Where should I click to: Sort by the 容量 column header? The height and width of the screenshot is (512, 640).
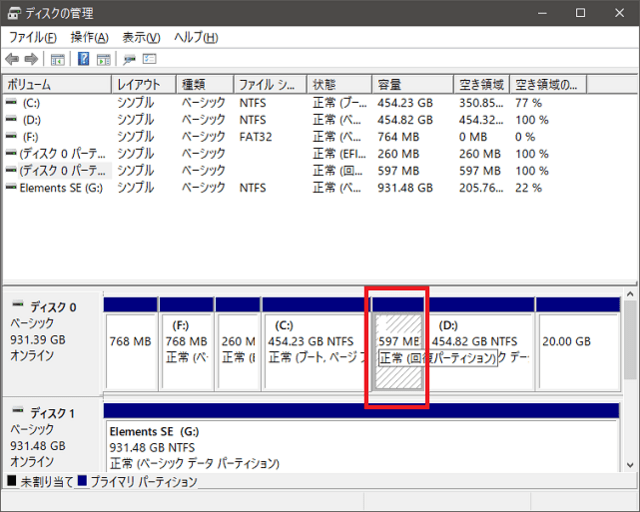pos(411,84)
